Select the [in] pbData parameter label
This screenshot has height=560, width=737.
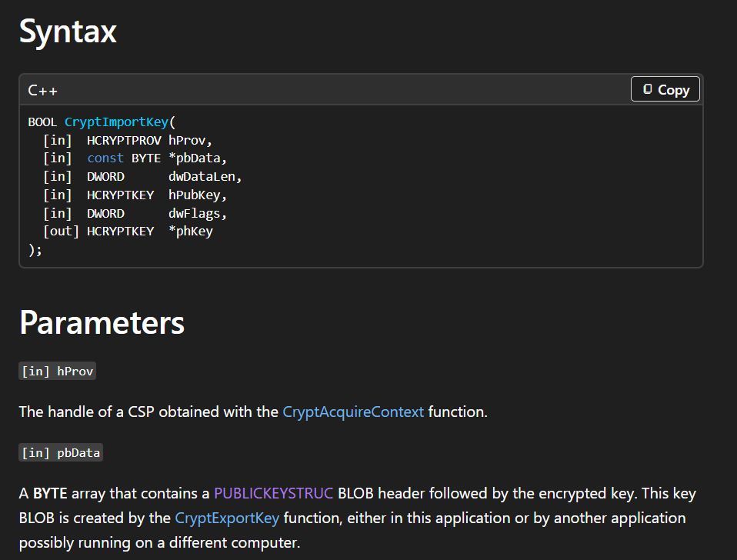click(61, 452)
